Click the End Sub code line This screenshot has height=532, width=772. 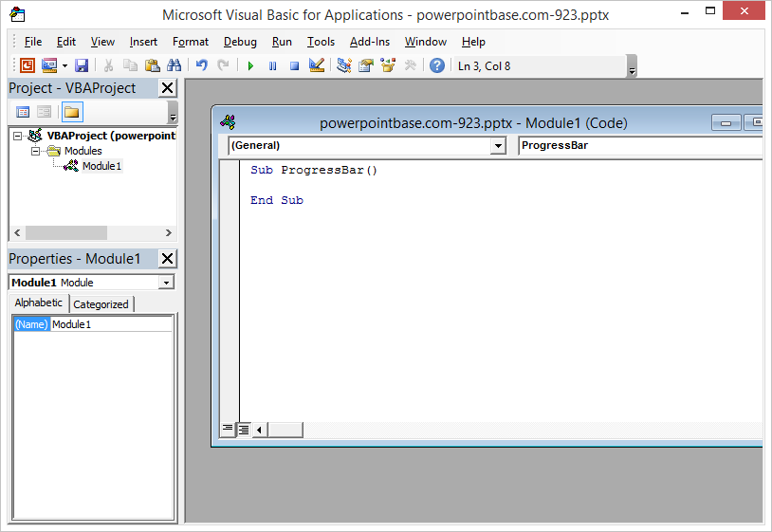pos(277,200)
